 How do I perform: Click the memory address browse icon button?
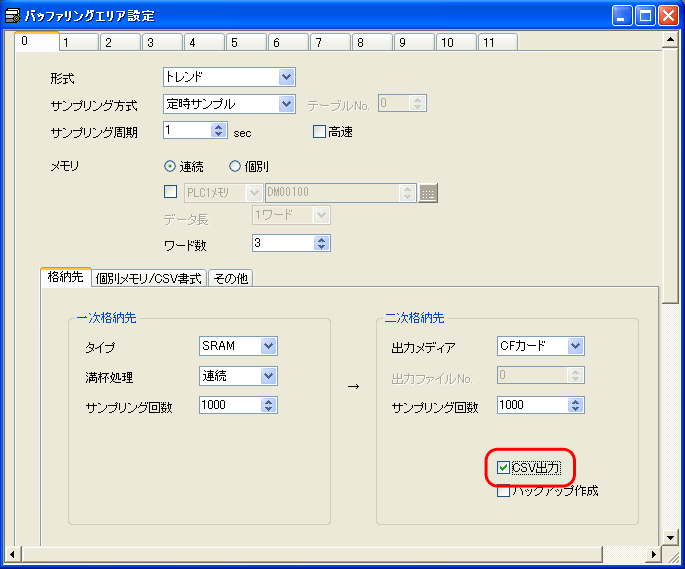(428, 194)
